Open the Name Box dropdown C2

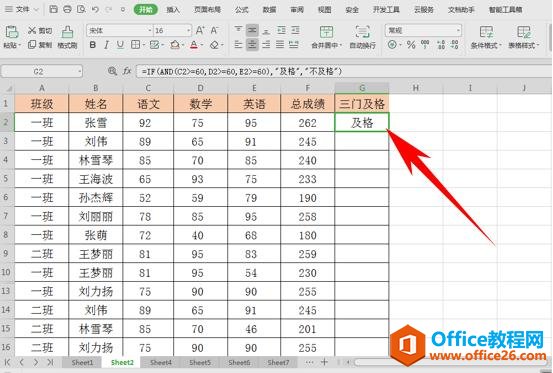79,72
